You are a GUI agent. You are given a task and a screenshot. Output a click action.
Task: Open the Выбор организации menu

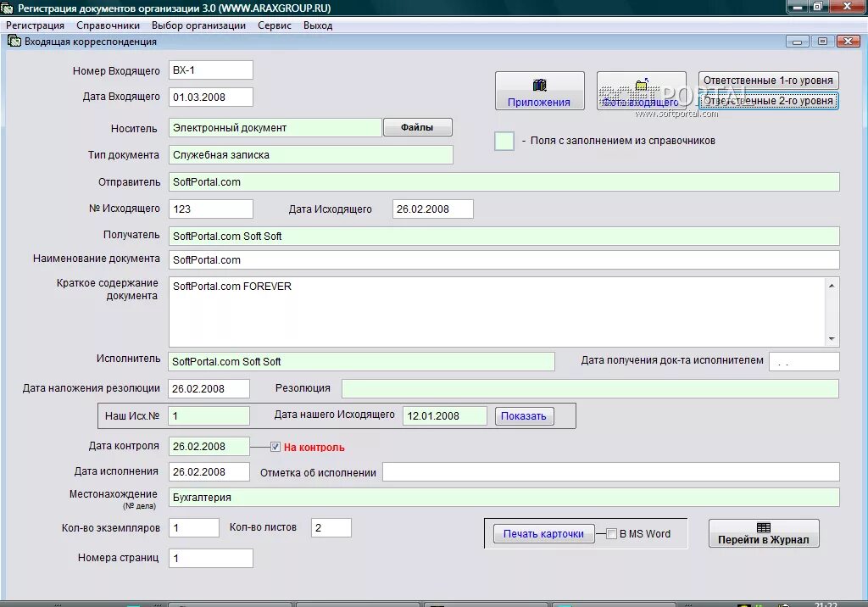(x=198, y=25)
